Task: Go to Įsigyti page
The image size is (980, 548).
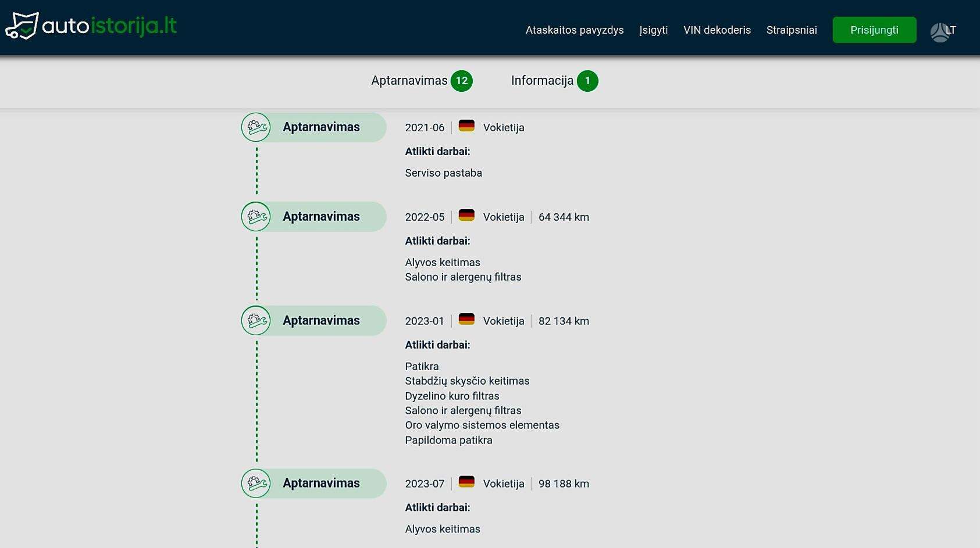Action: pos(653,30)
